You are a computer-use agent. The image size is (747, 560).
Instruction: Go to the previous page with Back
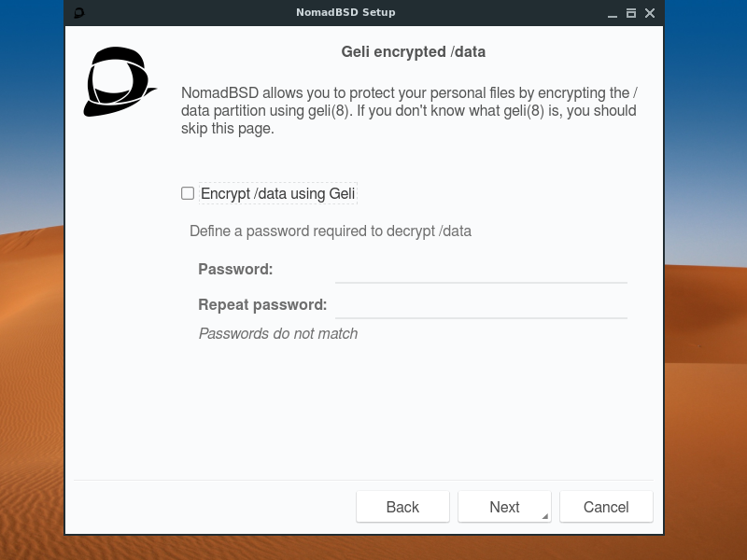402,507
